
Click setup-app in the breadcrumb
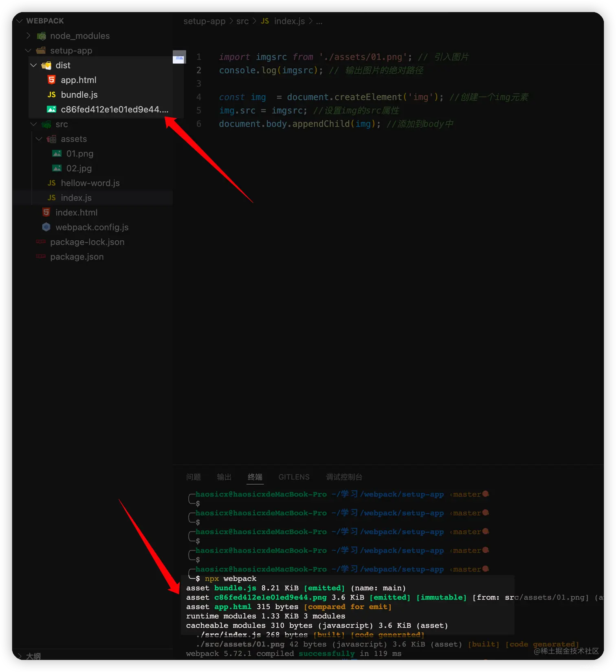point(204,21)
